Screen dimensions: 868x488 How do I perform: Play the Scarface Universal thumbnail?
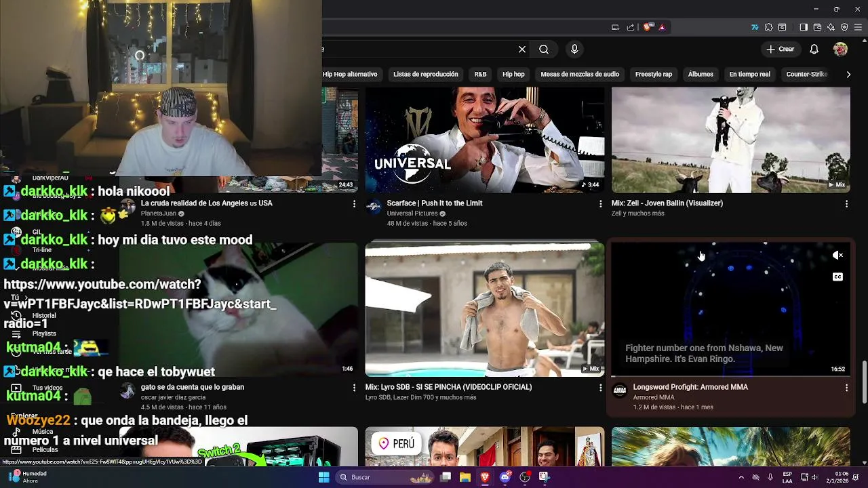tap(485, 140)
